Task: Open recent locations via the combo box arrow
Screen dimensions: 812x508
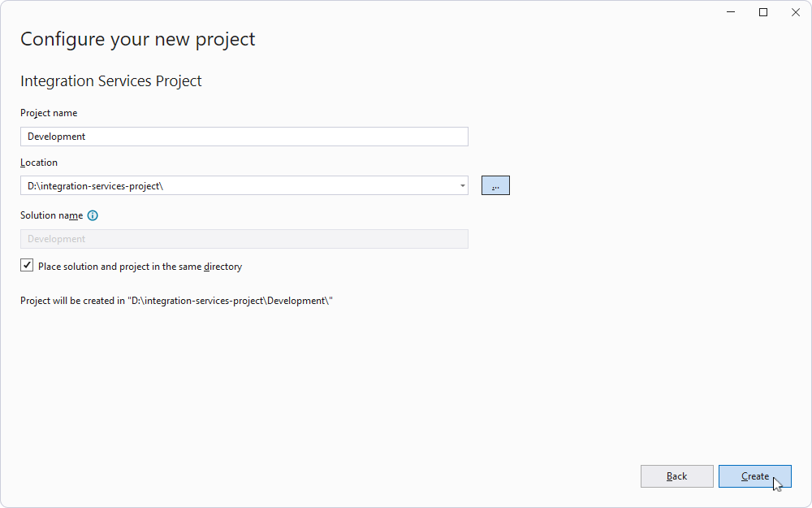Action: 463,185
